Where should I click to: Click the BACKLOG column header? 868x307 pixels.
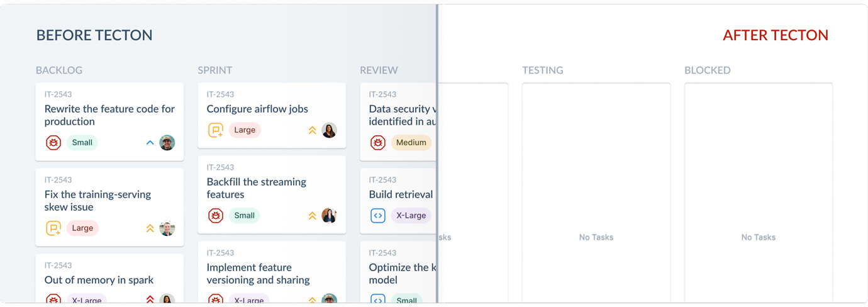(59, 70)
